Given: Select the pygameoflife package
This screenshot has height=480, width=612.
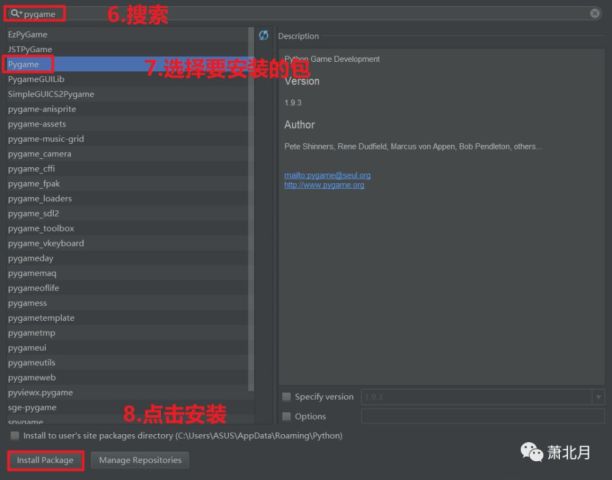Looking at the screenshot, I should tap(127, 288).
